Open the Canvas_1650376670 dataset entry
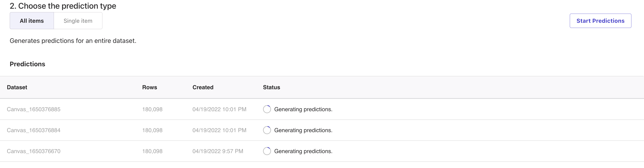 tap(33, 151)
